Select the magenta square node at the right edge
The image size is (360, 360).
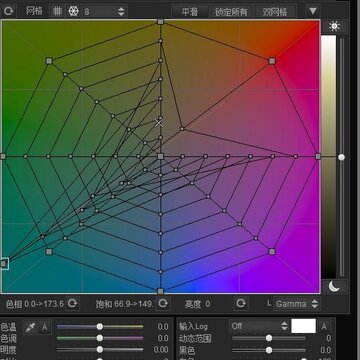click(x=318, y=156)
